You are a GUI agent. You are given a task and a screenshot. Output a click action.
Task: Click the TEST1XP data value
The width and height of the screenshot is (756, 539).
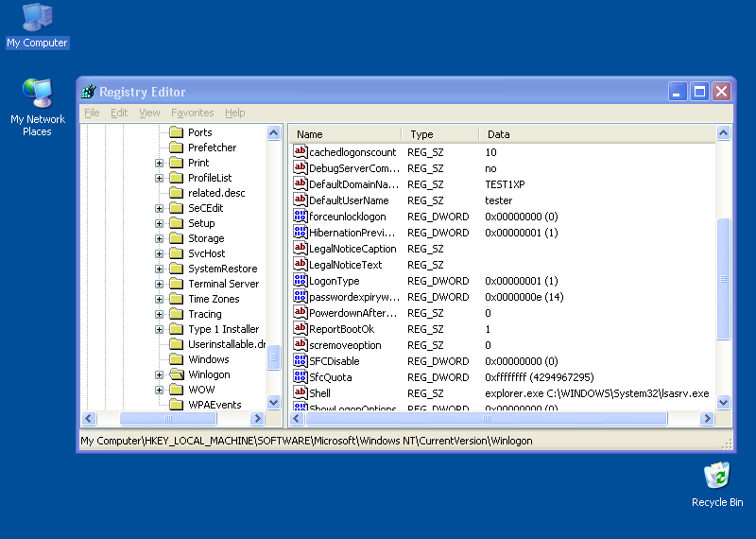point(505,184)
